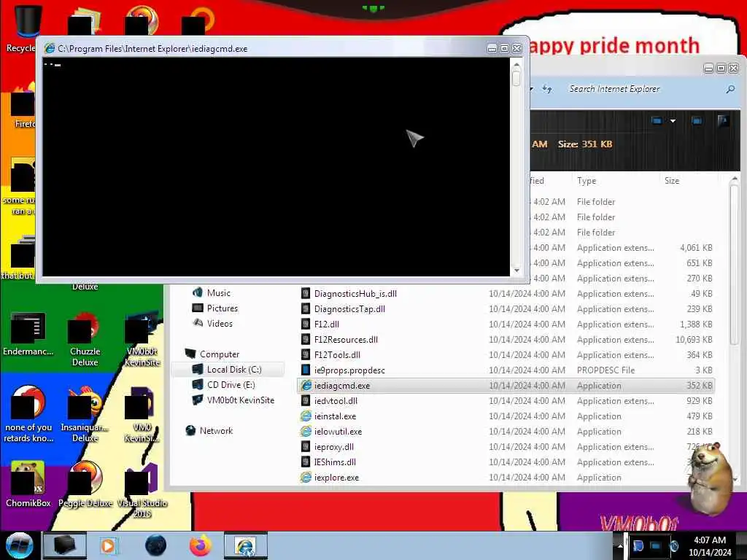Click the console window scroll-down arrow

[516, 271]
